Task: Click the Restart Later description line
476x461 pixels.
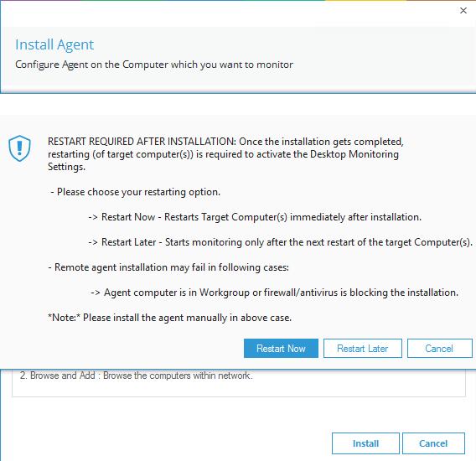Action: (281, 242)
